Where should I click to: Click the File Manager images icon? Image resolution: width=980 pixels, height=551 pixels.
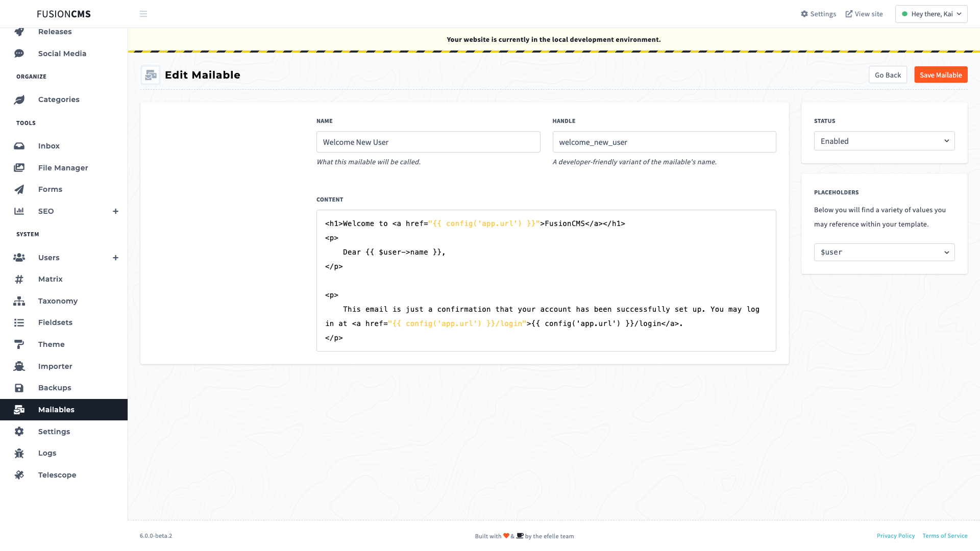click(x=19, y=168)
